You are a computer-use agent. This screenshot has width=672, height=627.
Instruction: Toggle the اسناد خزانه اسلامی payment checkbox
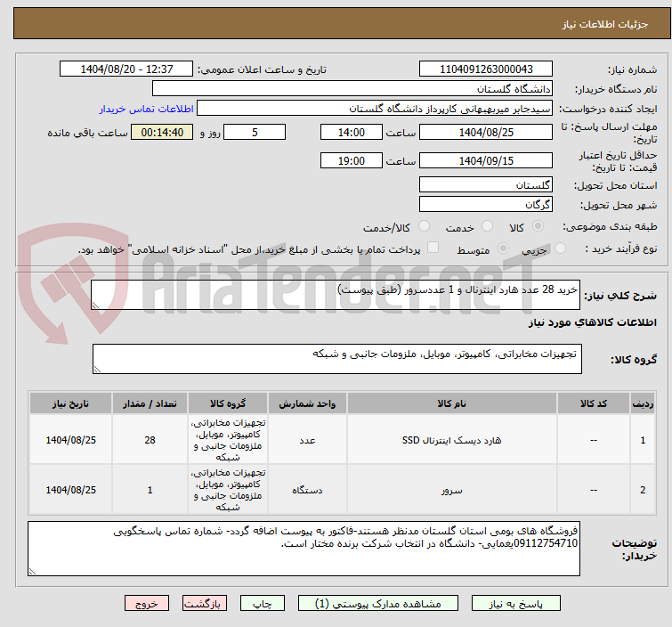pyautogui.click(x=433, y=248)
